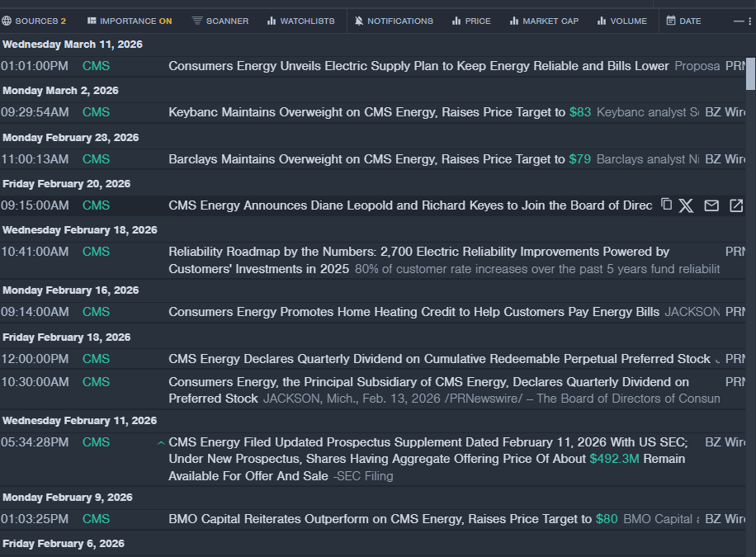
Task: Click the CMS ticker on the Keybanc story
Action: 96,111
